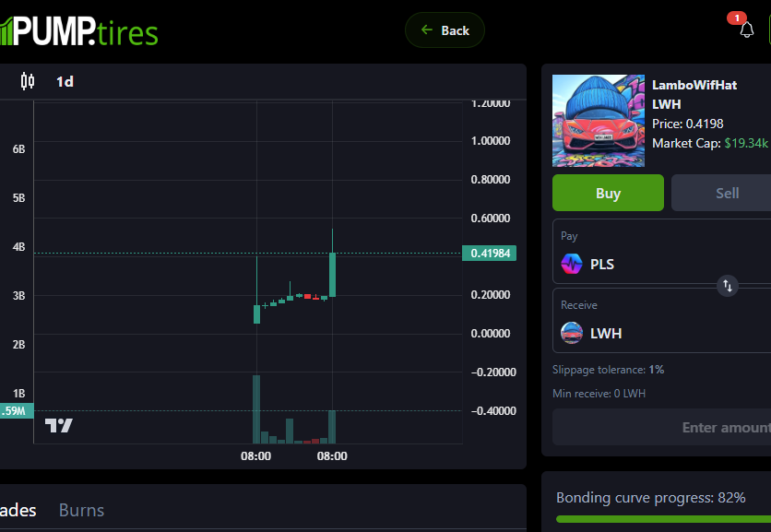Image resolution: width=771 pixels, height=532 pixels.
Task: Click the PUMP.tires logo
Action: [78, 31]
